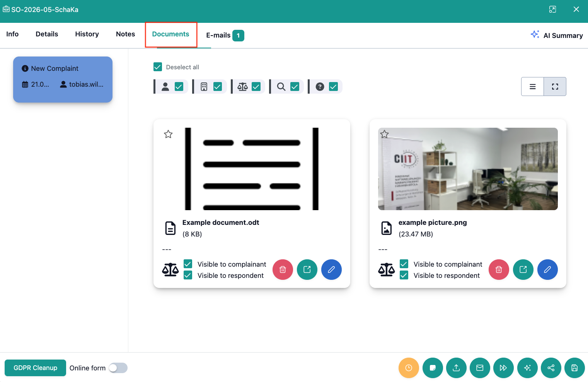This screenshot has width=588, height=382.
Task: Toggle the building filter checkbox
Action: click(218, 87)
